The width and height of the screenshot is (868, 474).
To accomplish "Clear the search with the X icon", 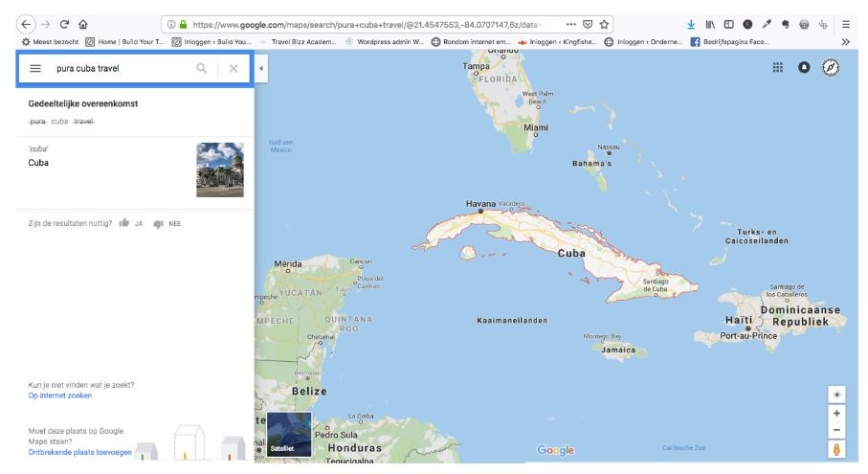I will tap(234, 68).
